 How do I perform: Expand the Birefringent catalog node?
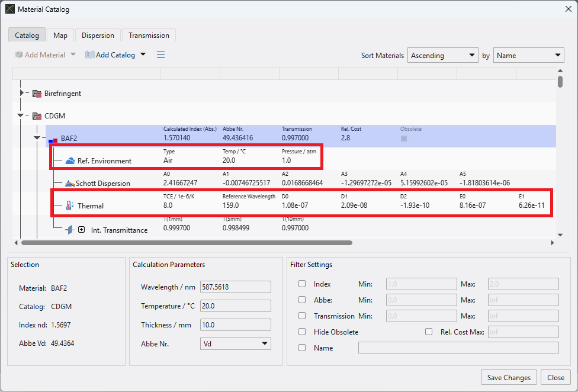coord(22,93)
